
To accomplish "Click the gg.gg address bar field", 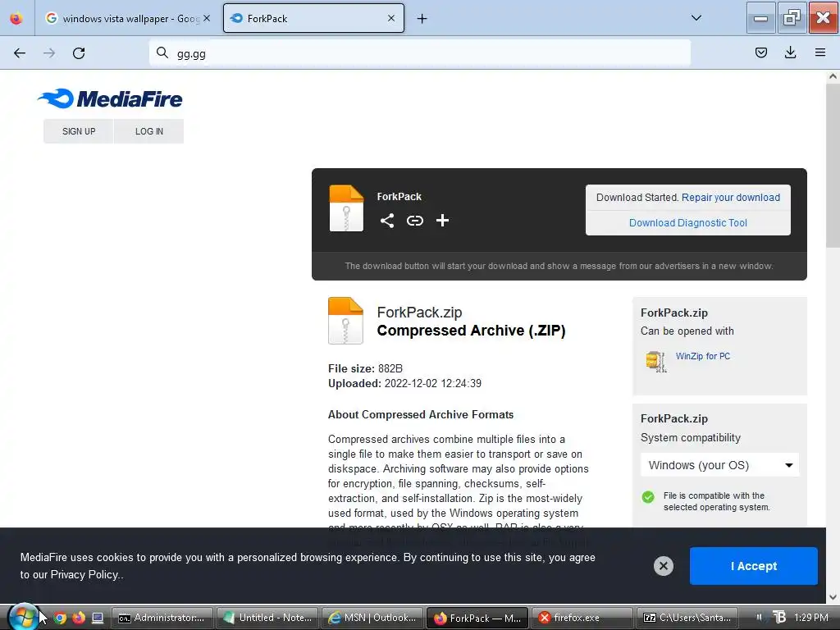I will [x=420, y=53].
